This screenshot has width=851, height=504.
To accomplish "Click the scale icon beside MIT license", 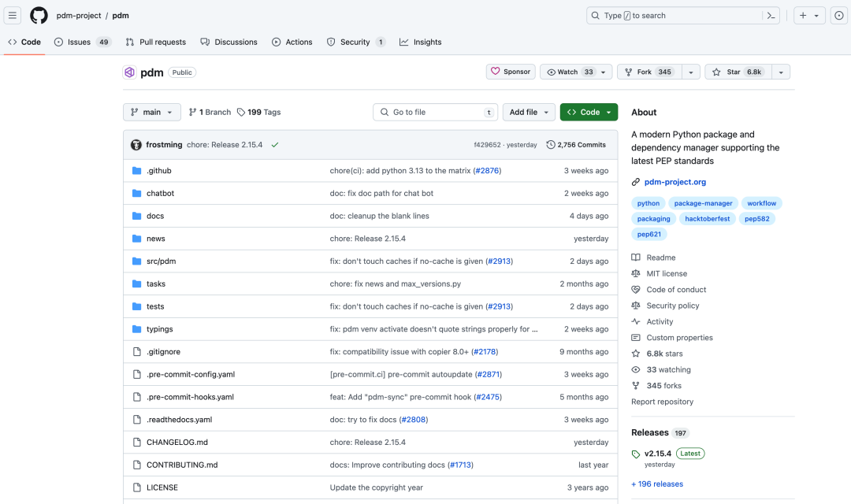I will pos(636,274).
